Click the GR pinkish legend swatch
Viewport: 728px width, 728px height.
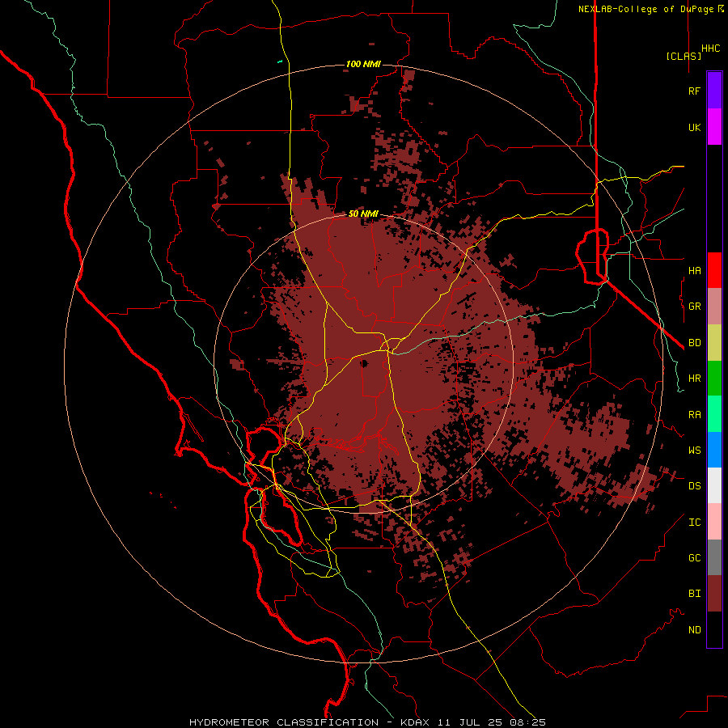click(x=714, y=307)
